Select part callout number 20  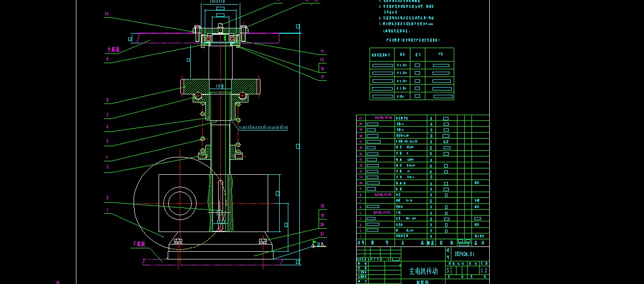pos(322,225)
